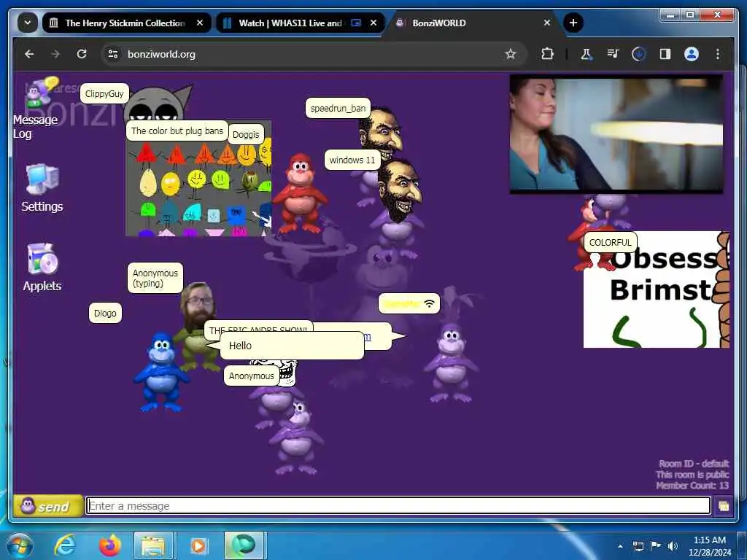Click the yellow send button

(47, 506)
